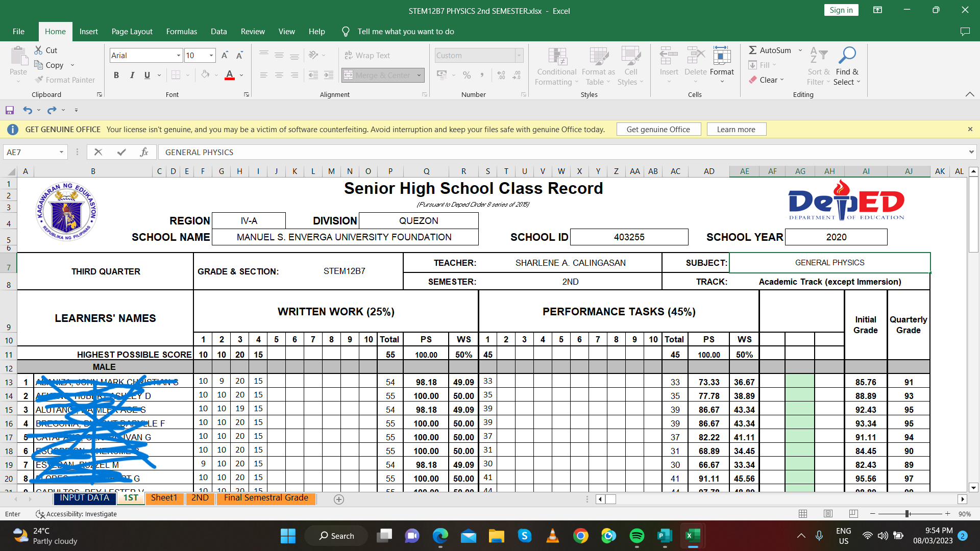Expand the formula bar

(971, 152)
